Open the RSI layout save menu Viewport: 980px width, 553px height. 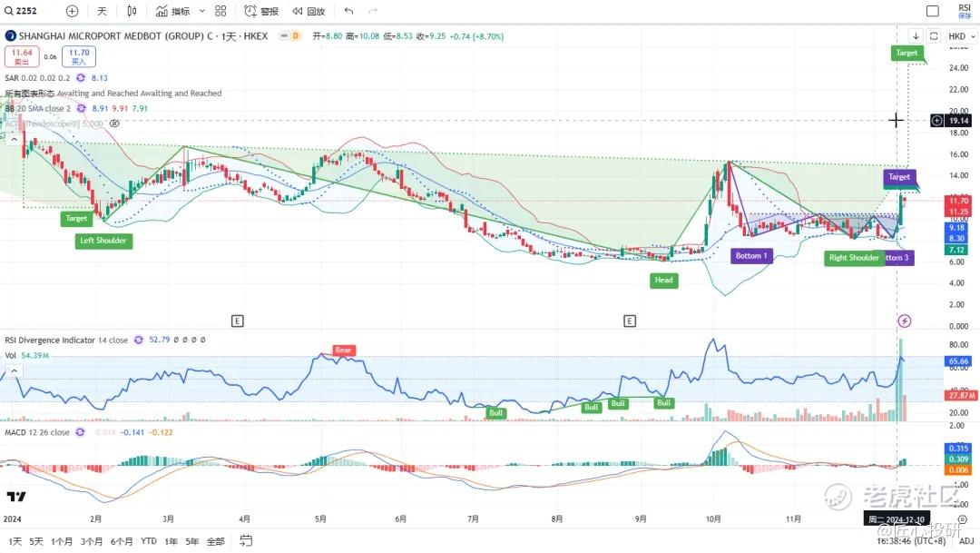965,11
